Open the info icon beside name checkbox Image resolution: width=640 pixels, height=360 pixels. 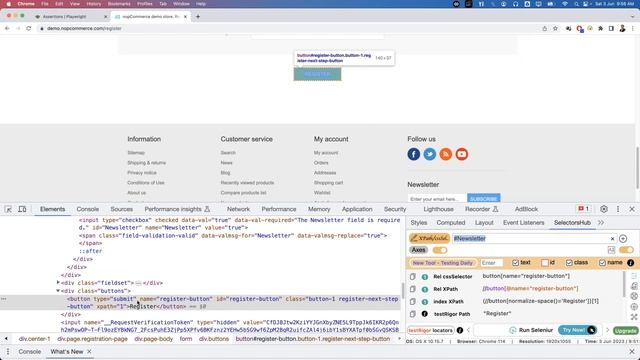[x=631, y=263]
